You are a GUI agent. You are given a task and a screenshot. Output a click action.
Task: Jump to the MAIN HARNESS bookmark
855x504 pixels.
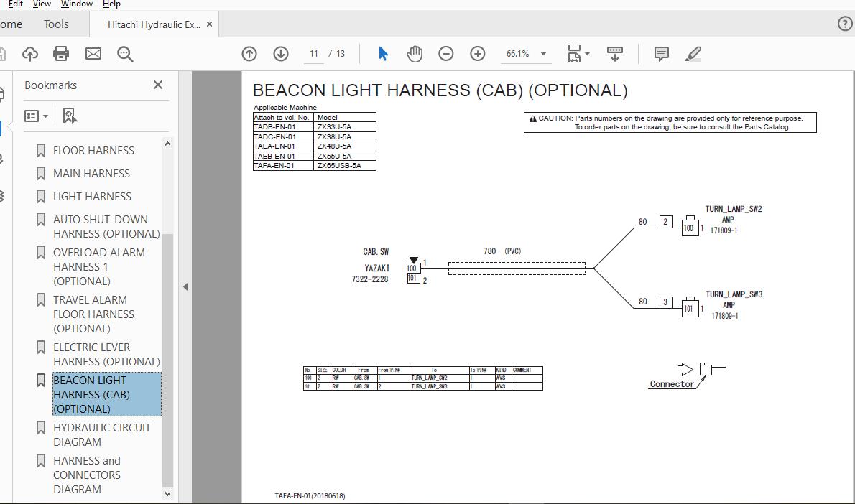[91, 173]
